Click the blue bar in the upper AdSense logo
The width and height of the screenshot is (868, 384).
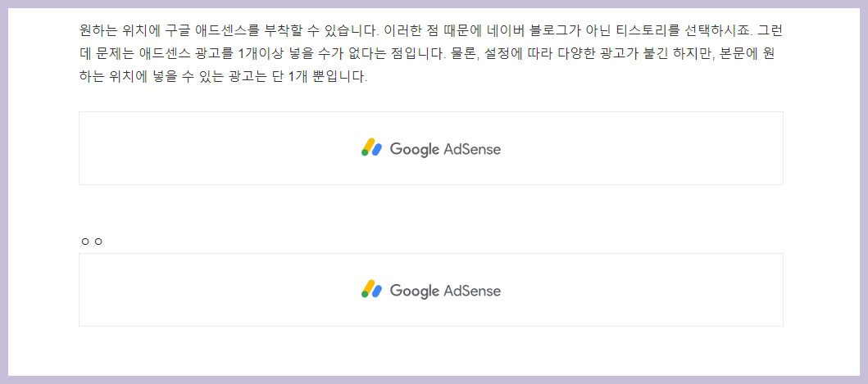377,149
